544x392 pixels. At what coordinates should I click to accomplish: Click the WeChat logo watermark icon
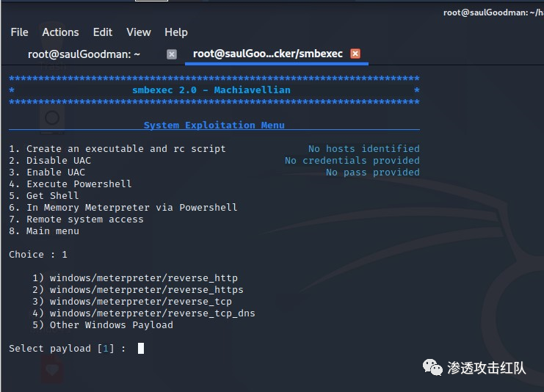(x=432, y=367)
